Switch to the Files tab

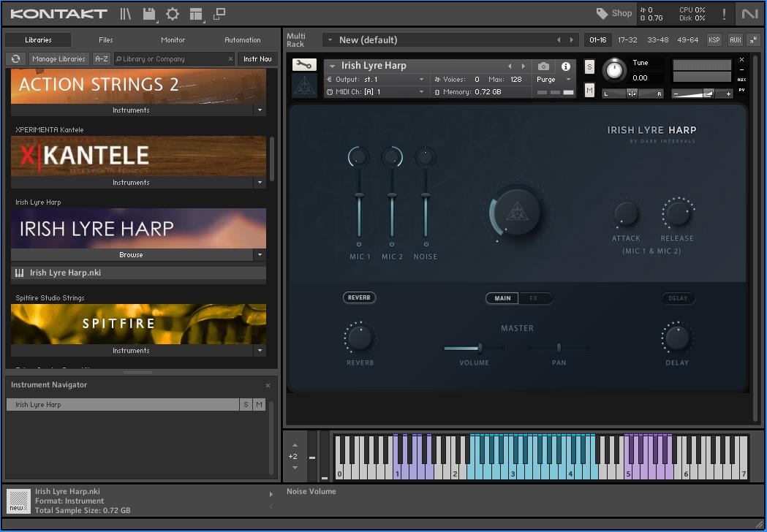point(106,39)
